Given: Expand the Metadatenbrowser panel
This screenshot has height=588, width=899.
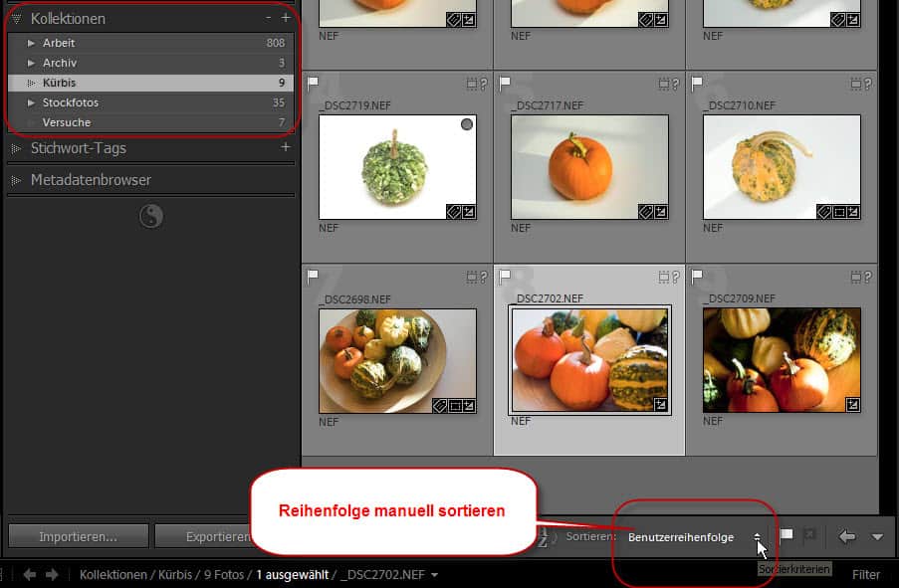Looking at the screenshot, I should 17,180.
